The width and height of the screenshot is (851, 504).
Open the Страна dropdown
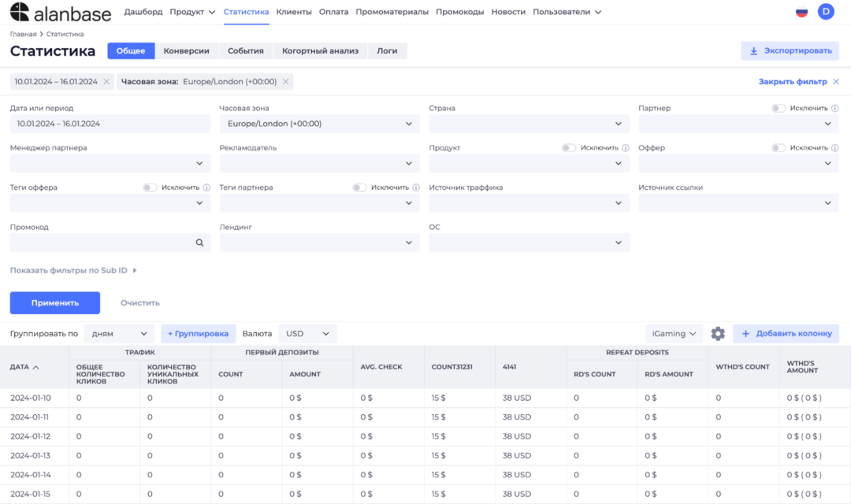coord(529,124)
